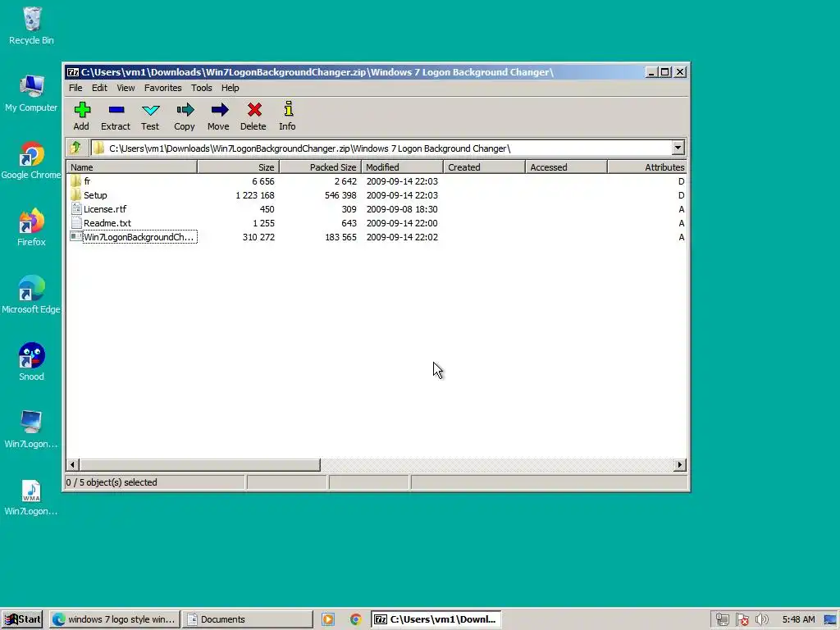Go up one folder level icon
This screenshot has width=840, height=630.
75,148
